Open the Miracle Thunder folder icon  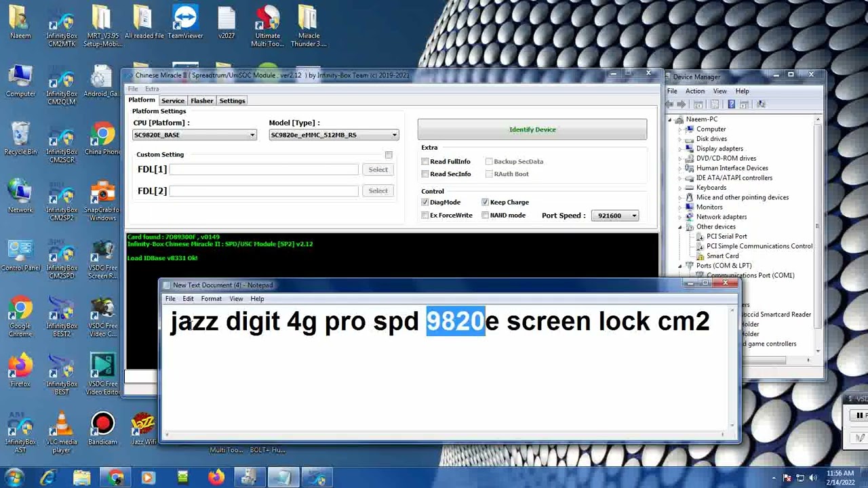[x=309, y=27]
